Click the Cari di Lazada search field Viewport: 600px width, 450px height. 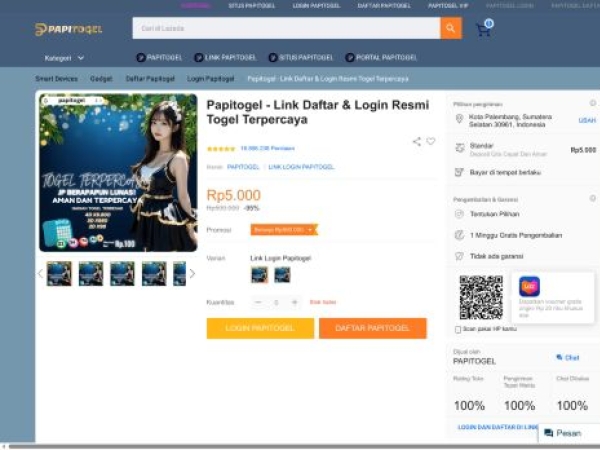286,29
